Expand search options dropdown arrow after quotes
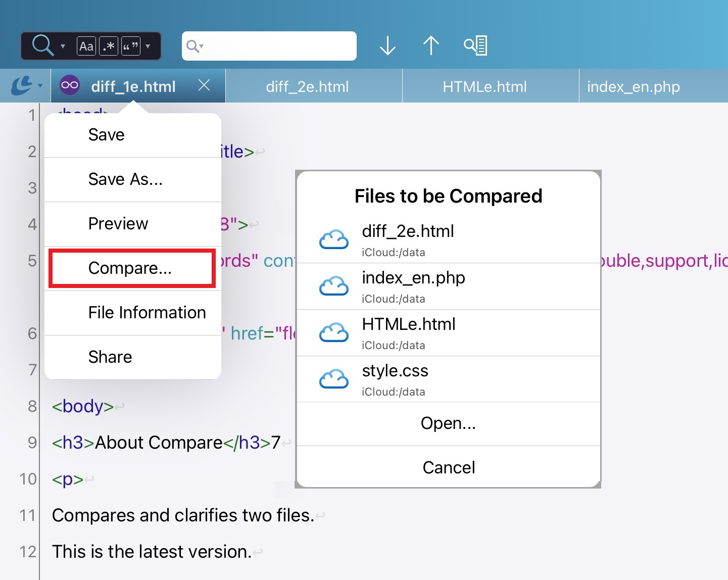 pos(148,46)
